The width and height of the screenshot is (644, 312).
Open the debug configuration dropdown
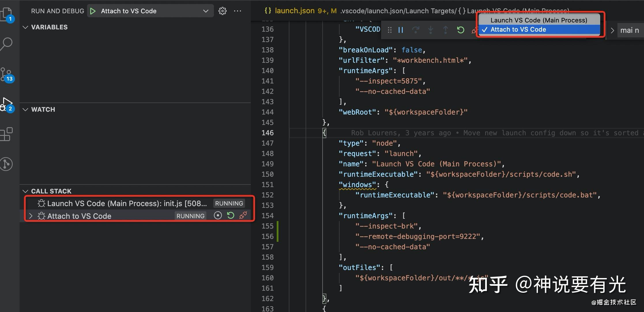pyautogui.click(x=205, y=11)
